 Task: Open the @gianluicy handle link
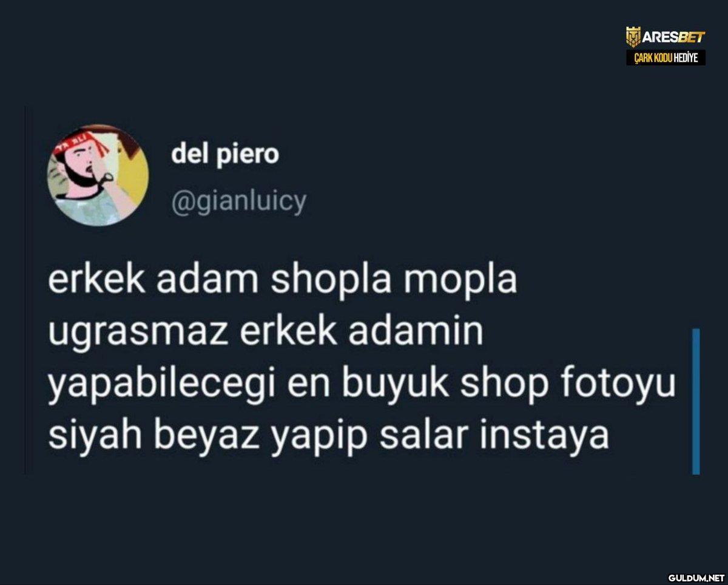pos(239,201)
